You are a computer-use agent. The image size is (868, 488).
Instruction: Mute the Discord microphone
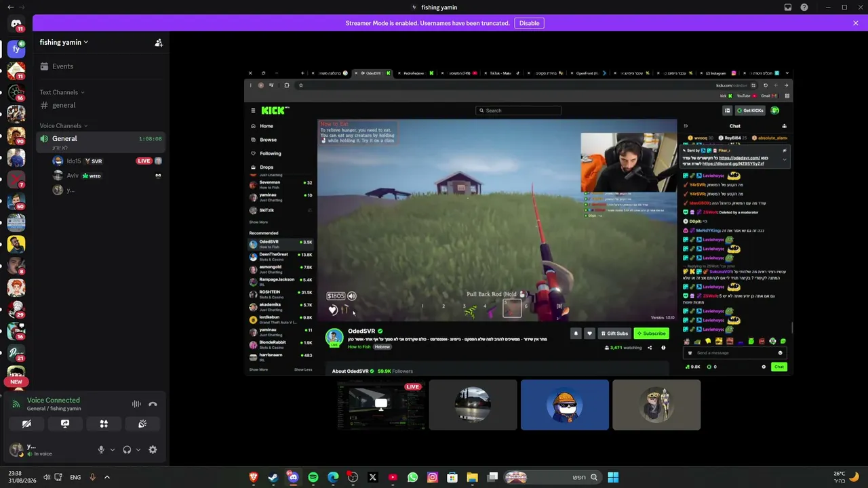click(101, 449)
